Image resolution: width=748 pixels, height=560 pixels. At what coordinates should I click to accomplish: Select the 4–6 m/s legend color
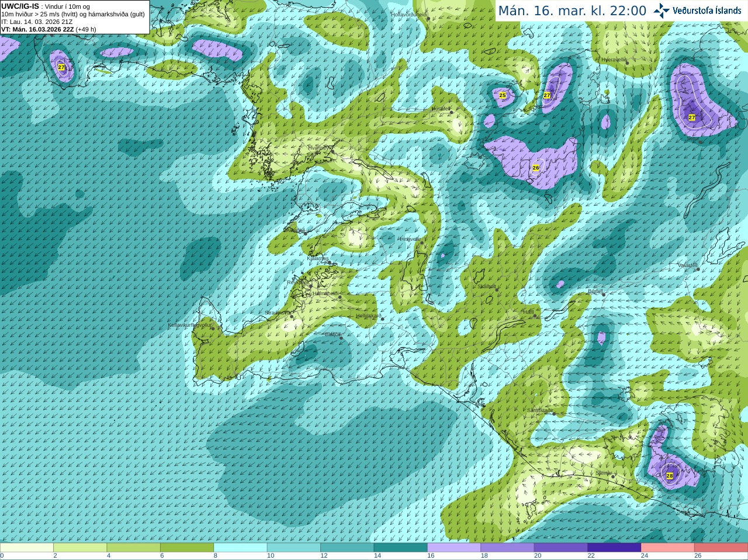tap(134, 548)
